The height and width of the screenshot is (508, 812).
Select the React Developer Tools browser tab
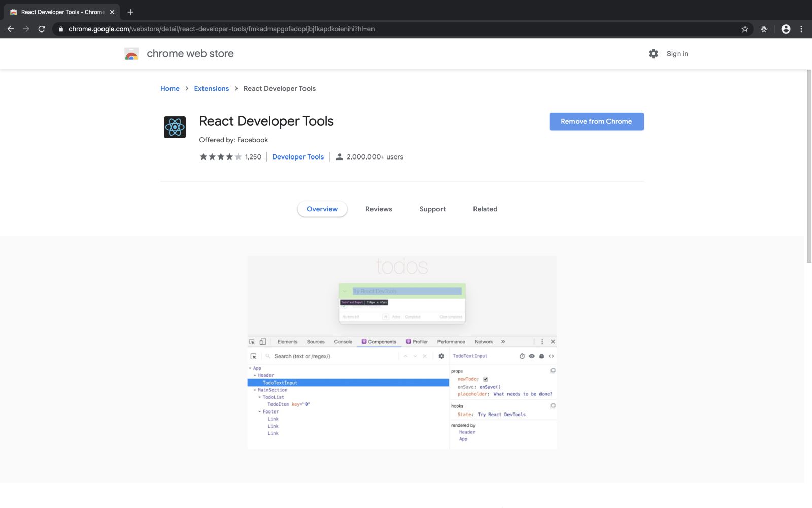[x=60, y=12]
